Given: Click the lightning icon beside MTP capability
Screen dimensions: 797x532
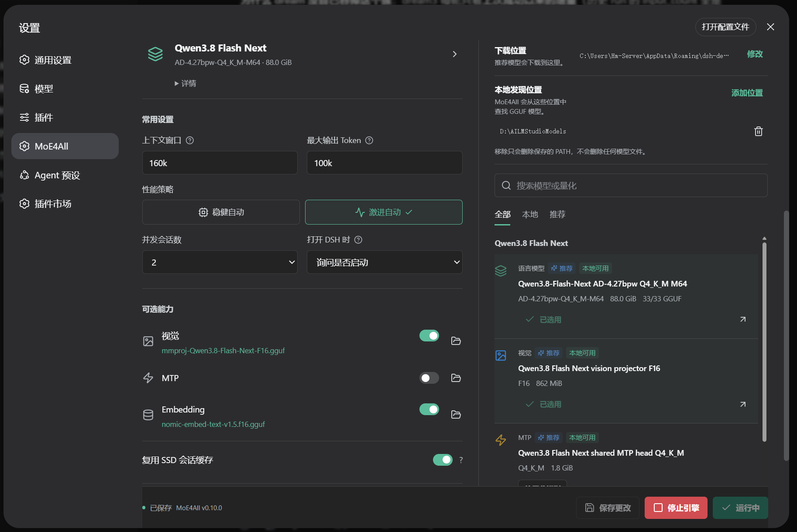Looking at the screenshot, I should pos(148,378).
